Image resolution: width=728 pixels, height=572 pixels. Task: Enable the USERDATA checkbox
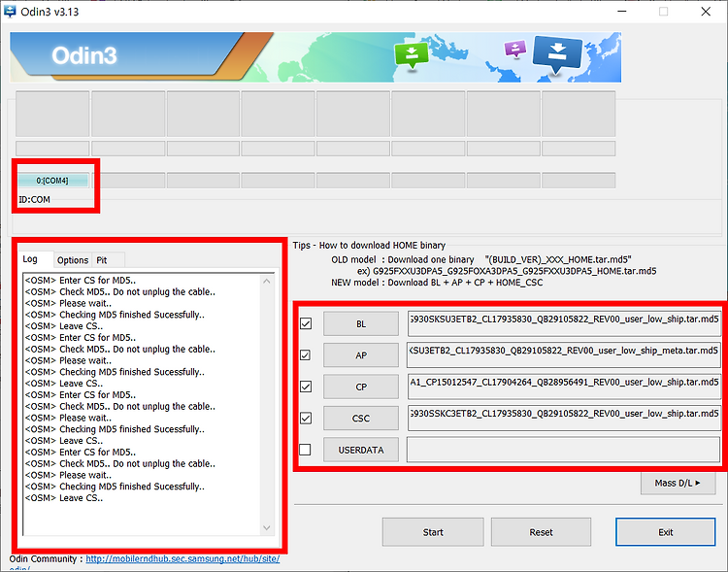306,450
